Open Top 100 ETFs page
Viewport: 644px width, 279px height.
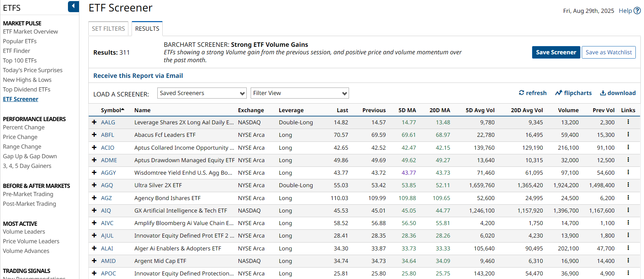20,60
